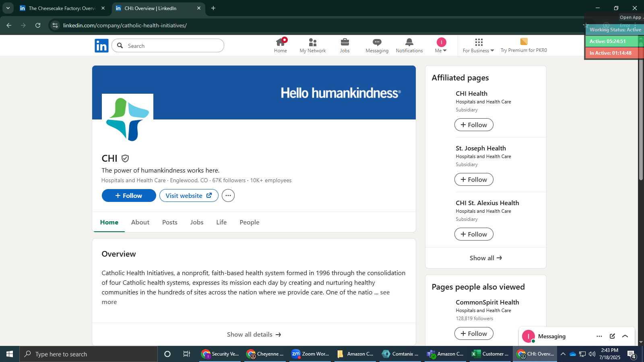Visit CHI website button
The image size is (644, 362).
pyautogui.click(x=189, y=195)
